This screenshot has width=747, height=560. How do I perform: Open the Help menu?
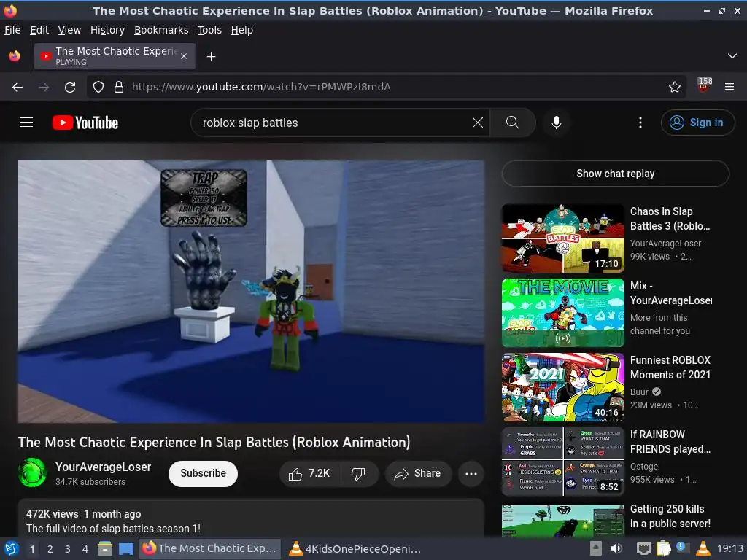click(x=242, y=30)
